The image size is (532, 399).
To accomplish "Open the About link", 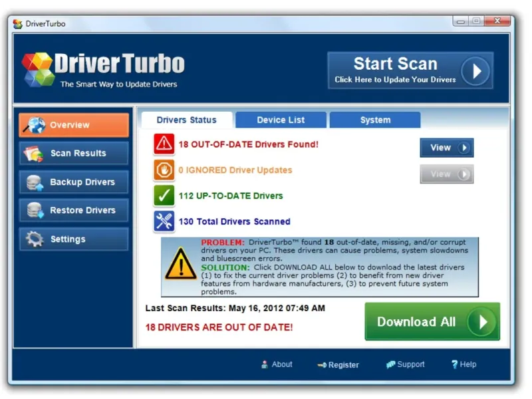I will [277, 364].
